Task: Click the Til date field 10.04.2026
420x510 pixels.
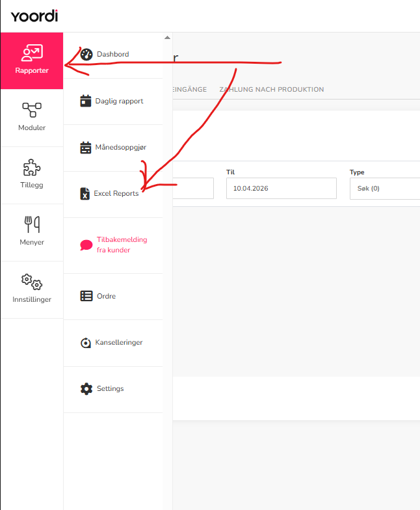Action: [x=282, y=189]
